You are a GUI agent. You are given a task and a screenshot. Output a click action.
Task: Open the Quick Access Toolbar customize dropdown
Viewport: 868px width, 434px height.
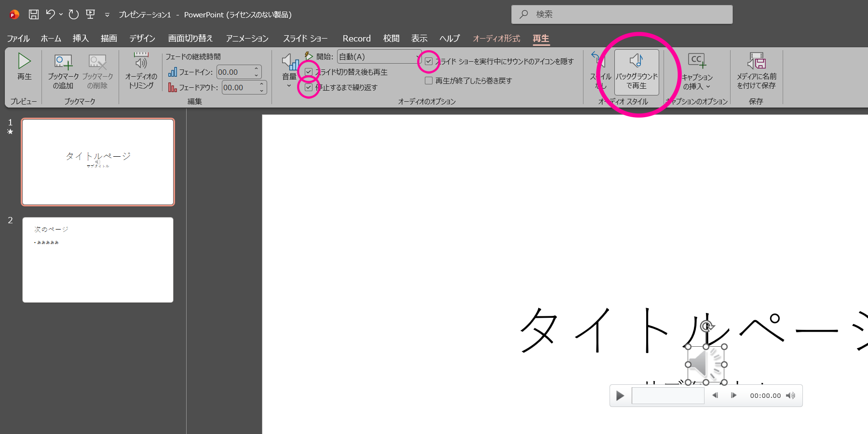(107, 15)
